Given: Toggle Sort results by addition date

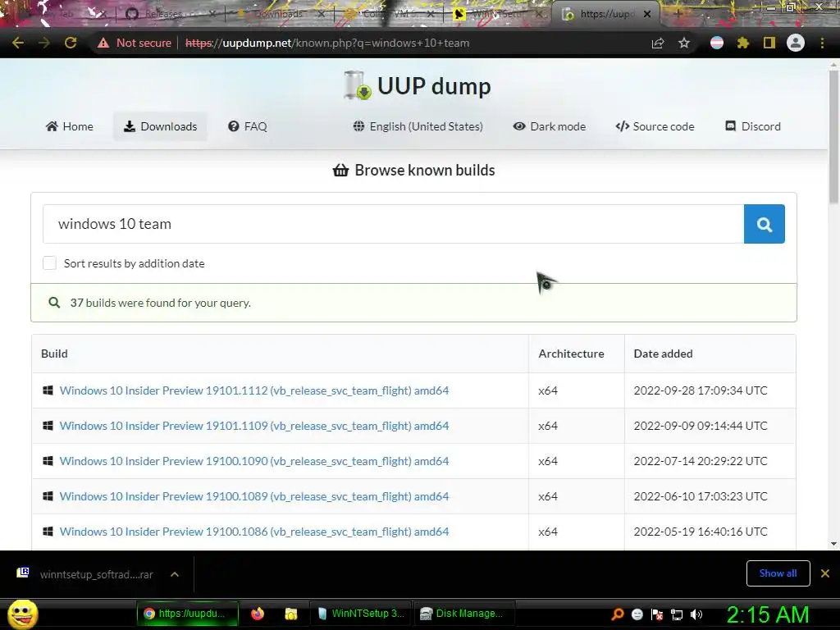Looking at the screenshot, I should tap(49, 263).
